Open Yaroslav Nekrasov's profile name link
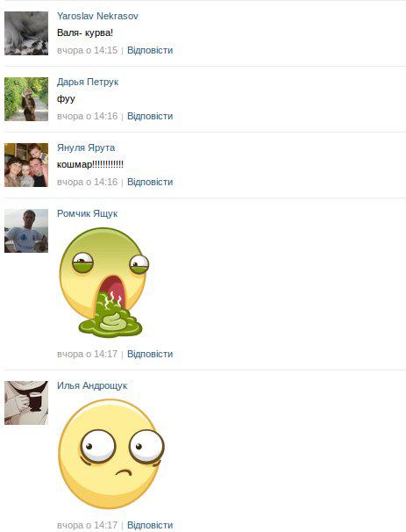 pyautogui.click(x=97, y=16)
